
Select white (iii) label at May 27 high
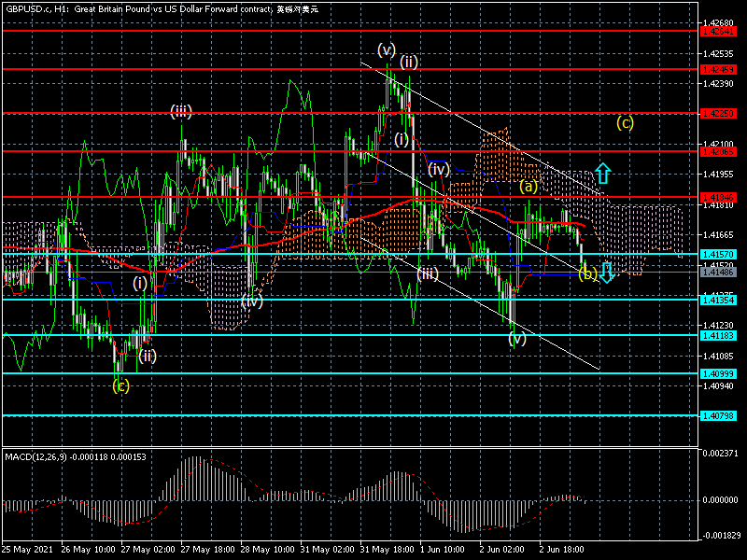click(181, 111)
